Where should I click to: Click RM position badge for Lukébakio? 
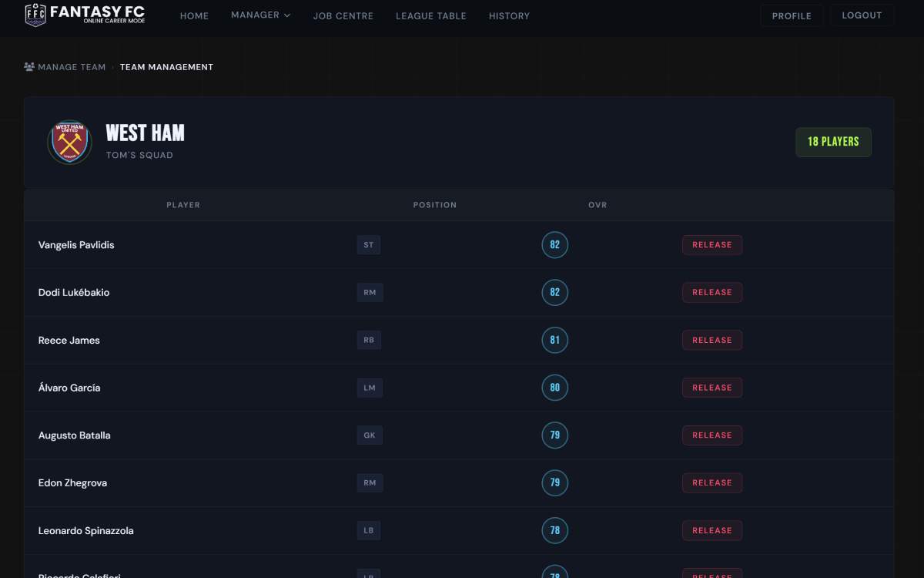point(370,293)
